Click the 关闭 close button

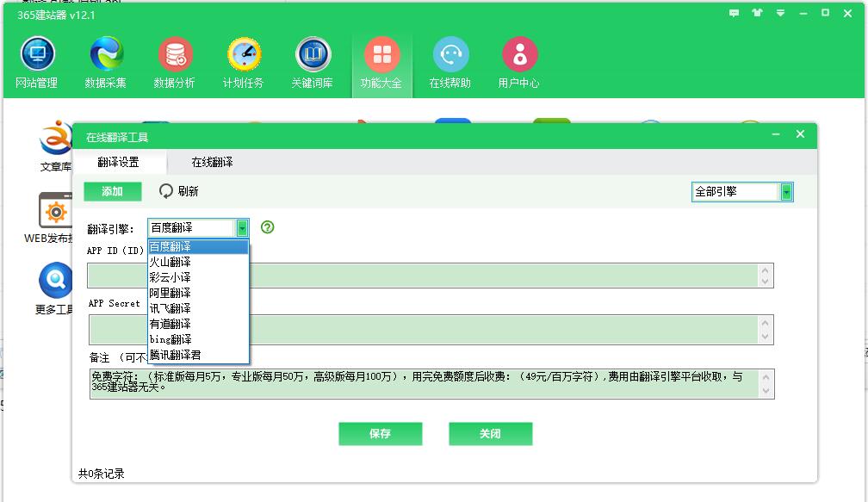491,434
